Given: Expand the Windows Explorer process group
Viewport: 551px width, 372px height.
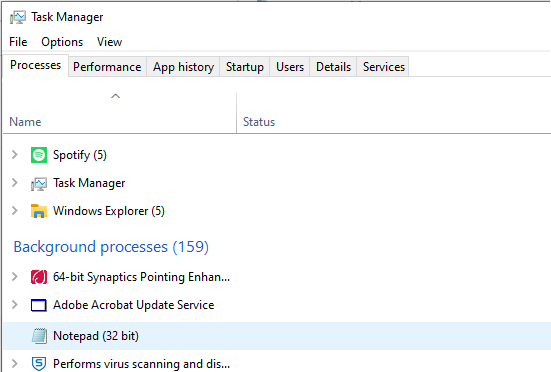Looking at the screenshot, I should (x=15, y=211).
